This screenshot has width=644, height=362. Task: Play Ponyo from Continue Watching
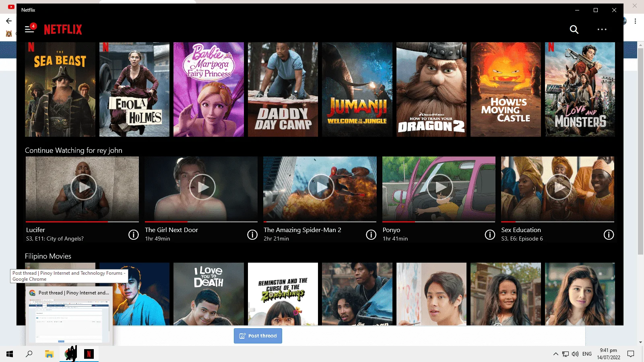pyautogui.click(x=440, y=187)
